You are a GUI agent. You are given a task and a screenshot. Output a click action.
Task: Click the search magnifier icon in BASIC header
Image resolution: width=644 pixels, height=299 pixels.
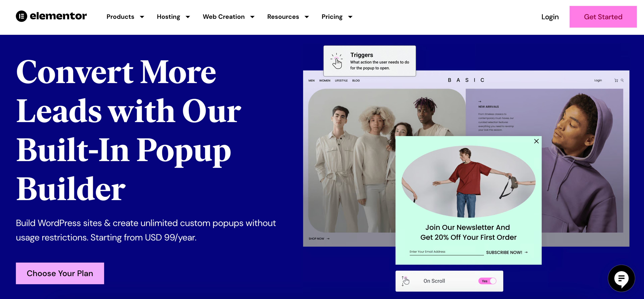[x=622, y=80]
